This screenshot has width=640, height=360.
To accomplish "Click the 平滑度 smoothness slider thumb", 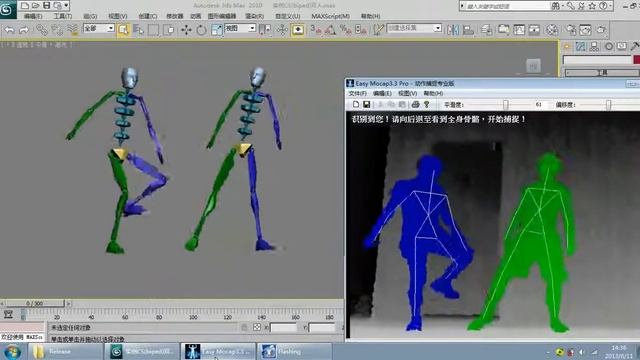I will click(505, 105).
